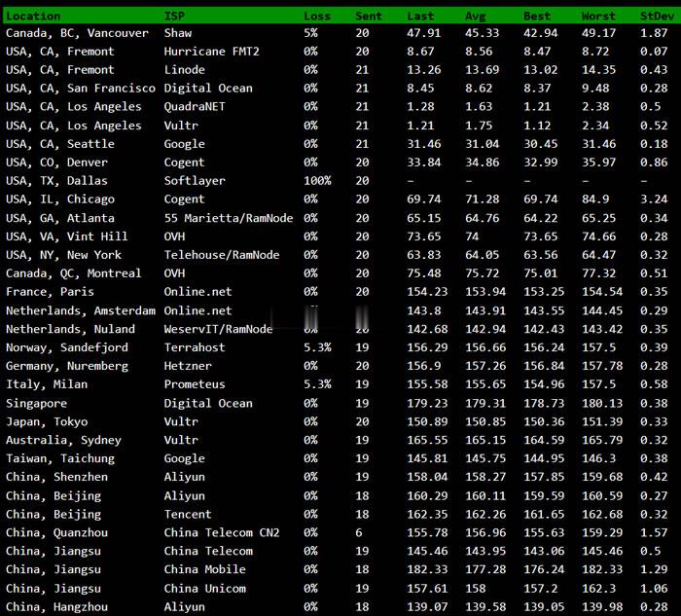Click 'USA, CA, San Francisco' location
This screenshot has width=681, height=616.
81,89
